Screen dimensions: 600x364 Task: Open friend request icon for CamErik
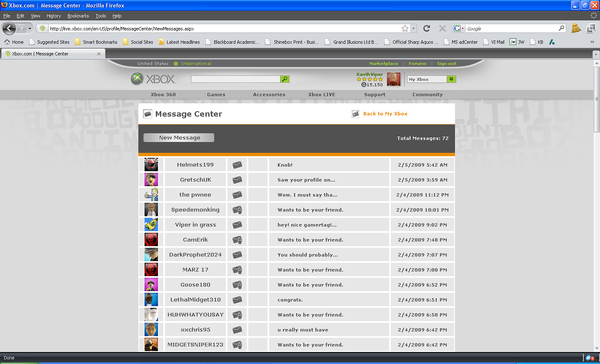click(237, 240)
